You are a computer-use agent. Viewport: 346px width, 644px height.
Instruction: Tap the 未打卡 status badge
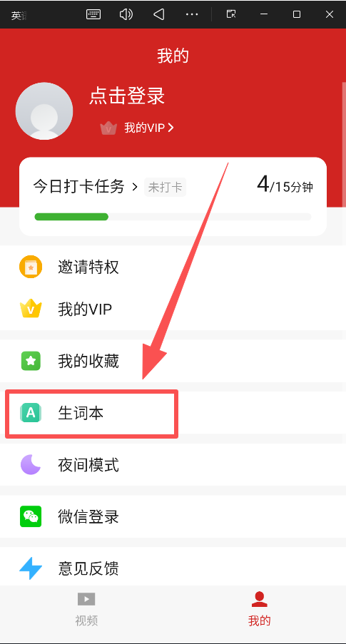tap(165, 188)
